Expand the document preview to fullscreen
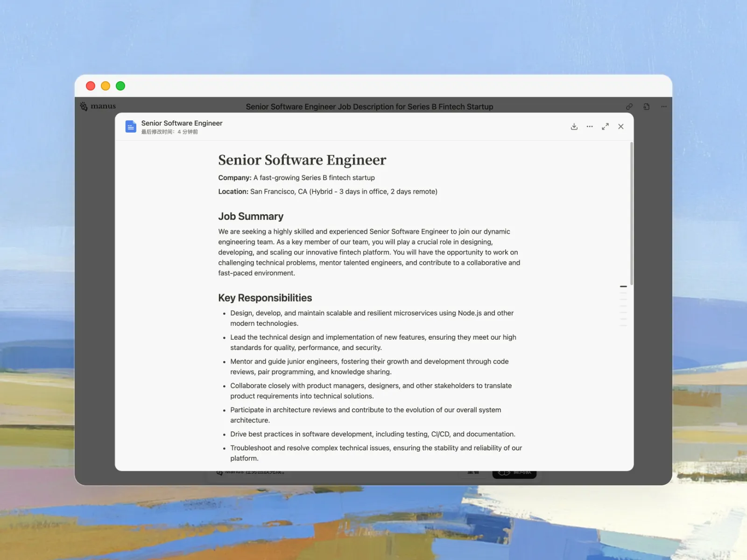This screenshot has width=747, height=560. [605, 126]
